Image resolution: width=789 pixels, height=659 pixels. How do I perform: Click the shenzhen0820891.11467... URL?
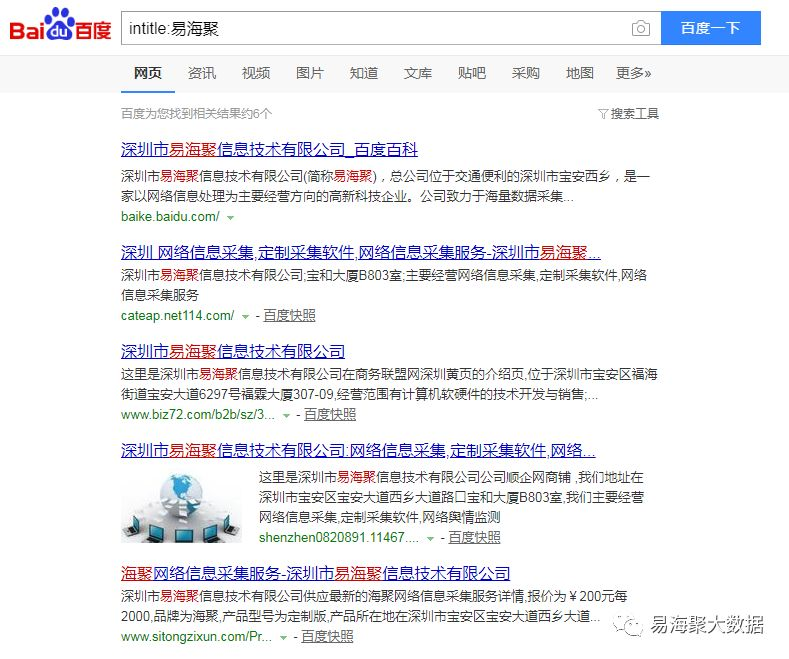(x=339, y=538)
